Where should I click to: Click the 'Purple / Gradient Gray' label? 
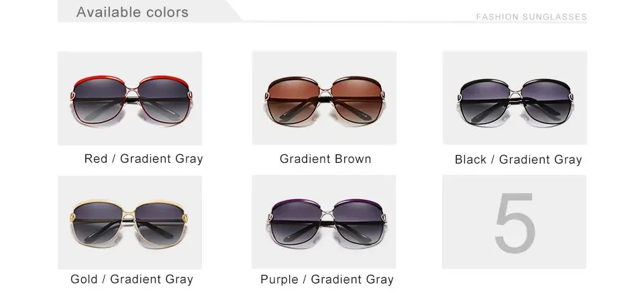point(327,280)
